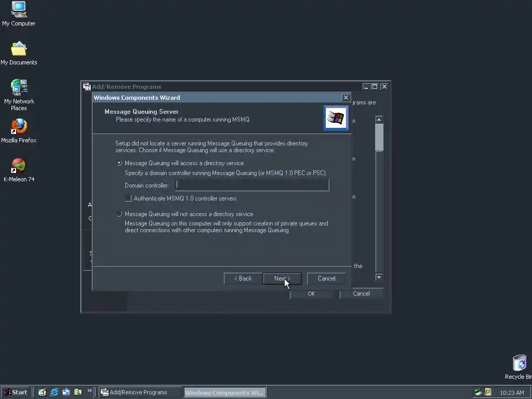Click OK in Add/Remove Programs window
The width and height of the screenshot is (532, 399).
312,294
